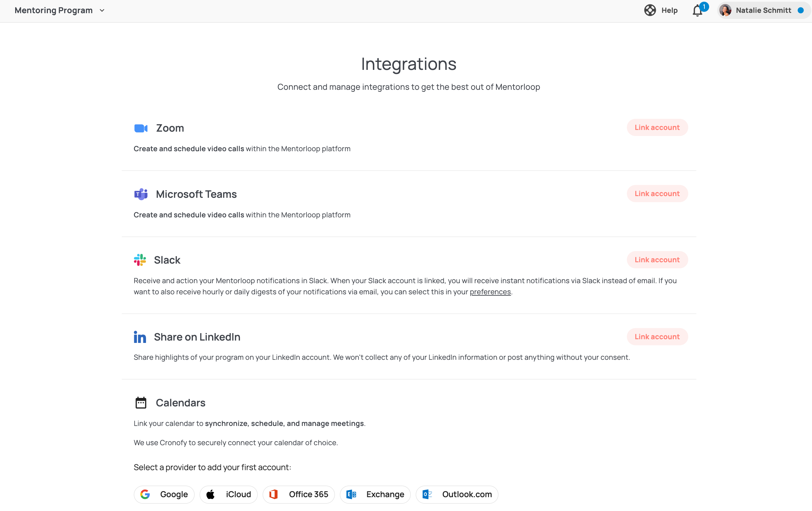Click the Zoom video camera icon
This screenshot has width=812, height=511.
tap(141, 128)
